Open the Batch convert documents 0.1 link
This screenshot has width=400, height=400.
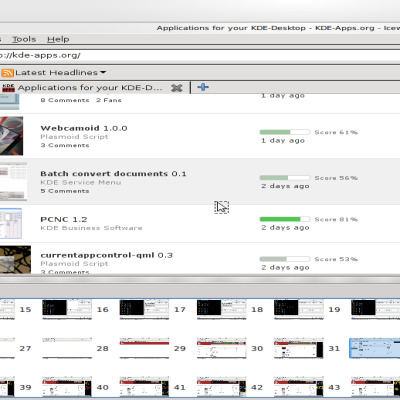(113, 174)
